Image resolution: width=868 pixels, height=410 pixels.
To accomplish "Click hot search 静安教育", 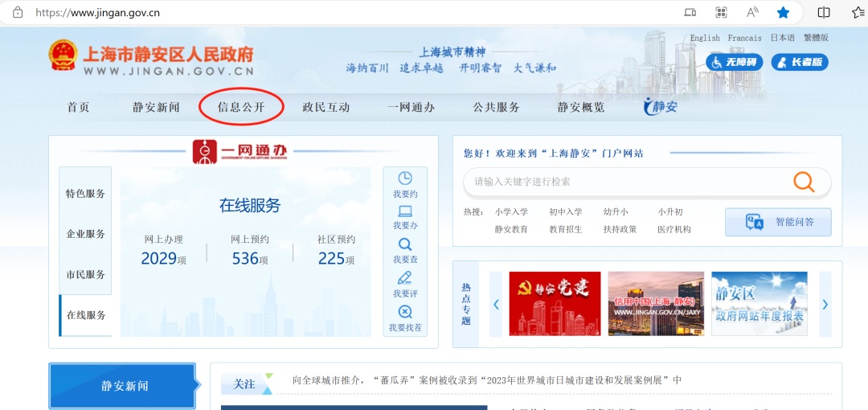I will (511, 229).
